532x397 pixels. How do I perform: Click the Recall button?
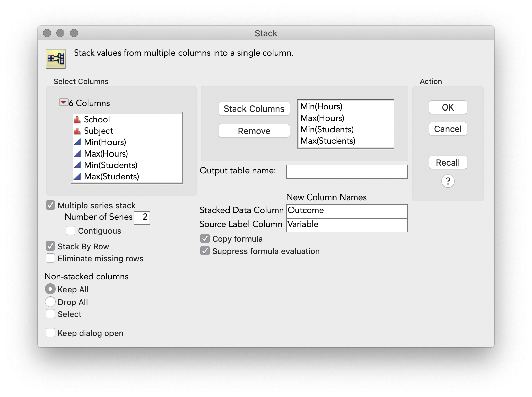click(448, 163)
